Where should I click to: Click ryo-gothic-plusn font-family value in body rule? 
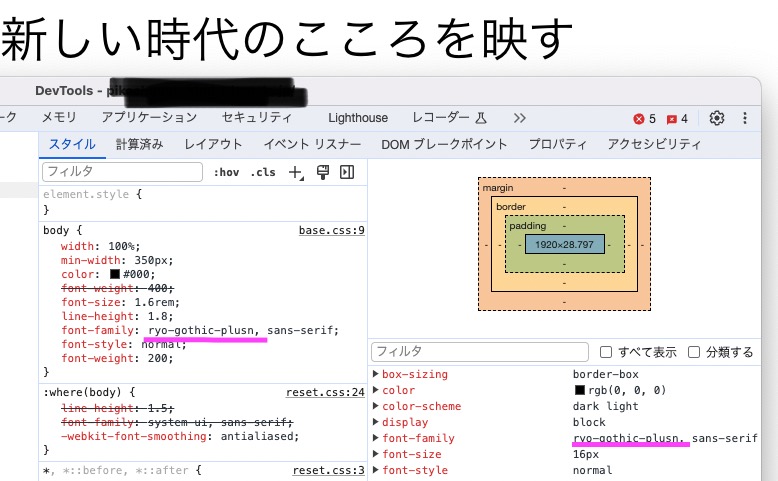point(201,330)
